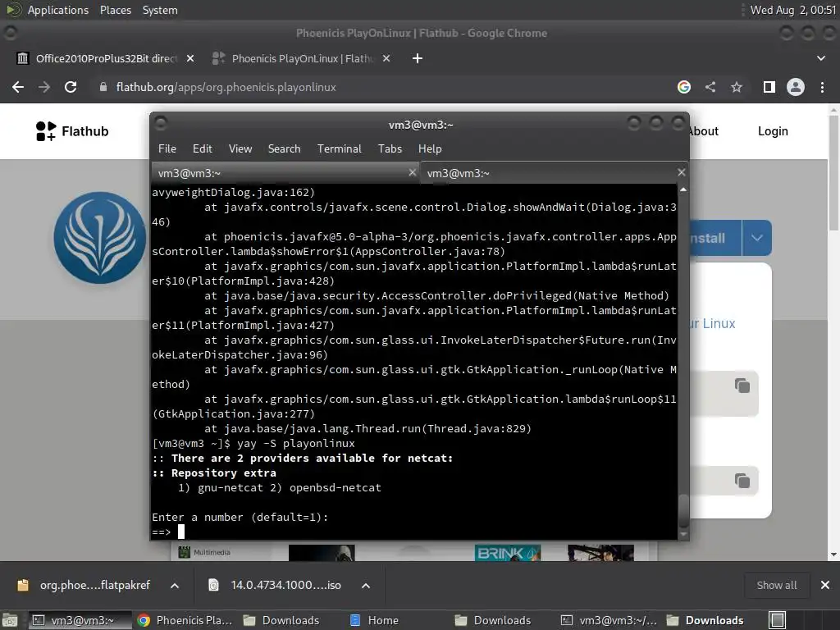Copy the first command snippet on Flathub
The height and width of the screenshot is (630, 840).
coord(742,386)
